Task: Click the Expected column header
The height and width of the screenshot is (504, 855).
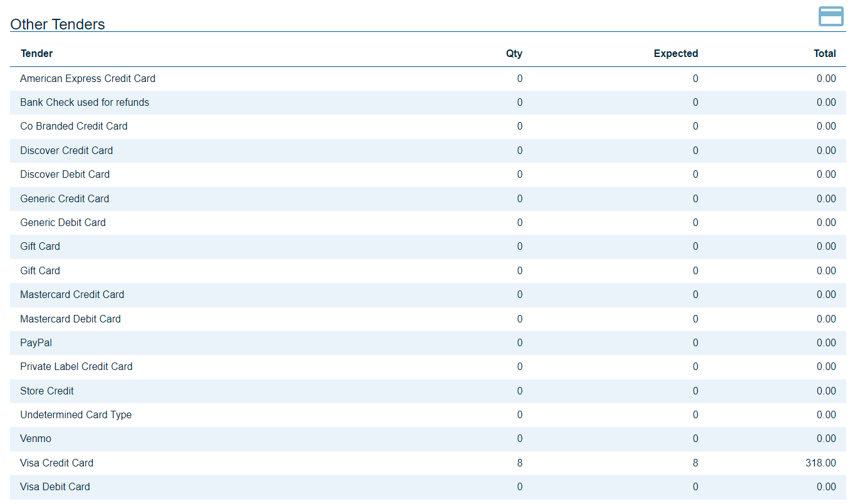Action: click(x=675, y=54)
